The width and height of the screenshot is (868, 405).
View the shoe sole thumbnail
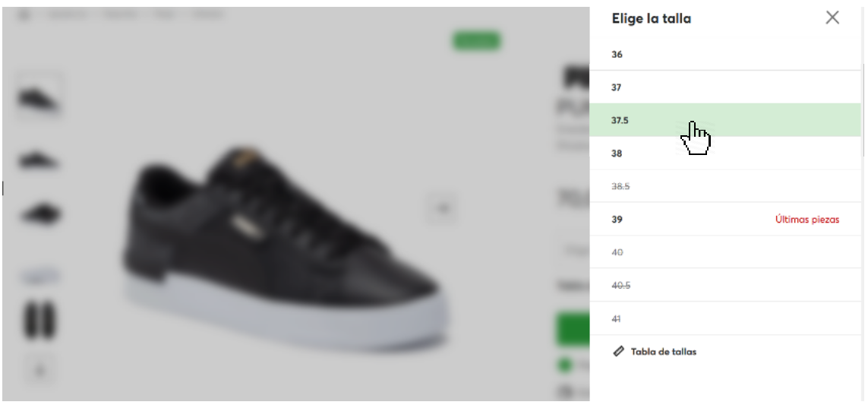(x=39, y=275)
